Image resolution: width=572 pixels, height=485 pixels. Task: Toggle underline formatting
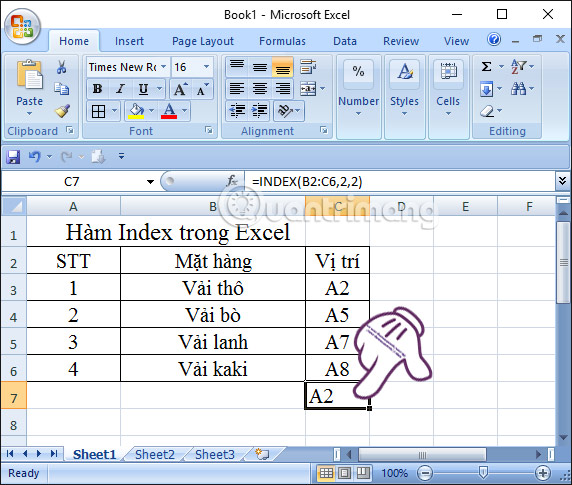click(x=143, y=89)
